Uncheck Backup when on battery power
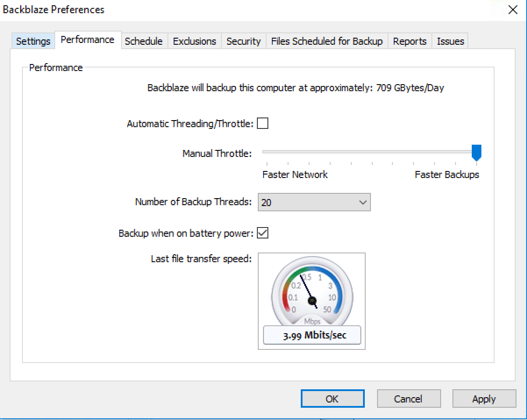The image size is (527, 420). tap(263, 233)
